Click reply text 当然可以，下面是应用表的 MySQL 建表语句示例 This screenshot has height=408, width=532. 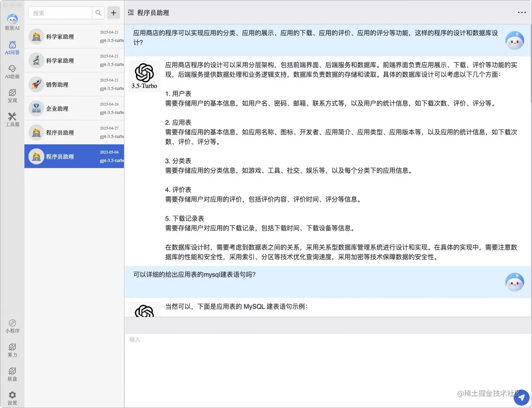(236, 306)
